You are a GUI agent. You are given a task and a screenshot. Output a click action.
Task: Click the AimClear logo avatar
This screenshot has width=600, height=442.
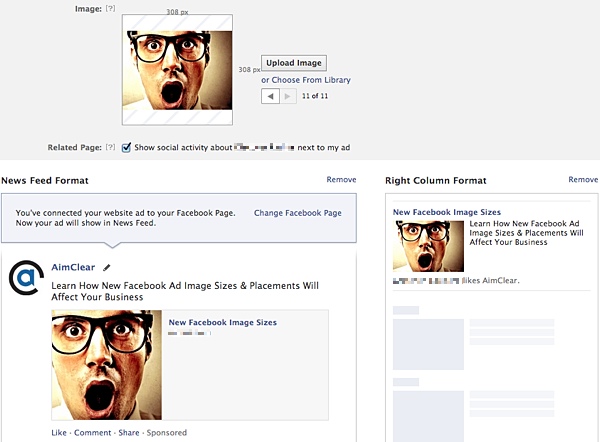pos(26,278)
